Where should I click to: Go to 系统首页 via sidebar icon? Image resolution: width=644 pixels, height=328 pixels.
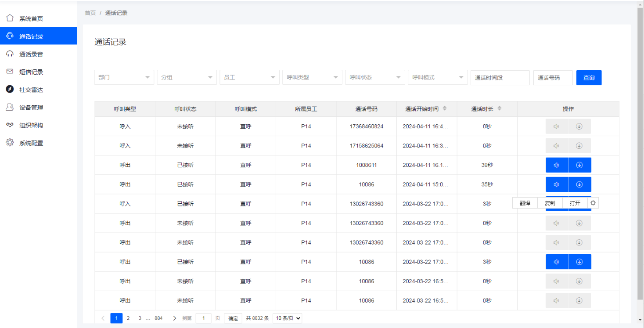[x=29, y=18]
